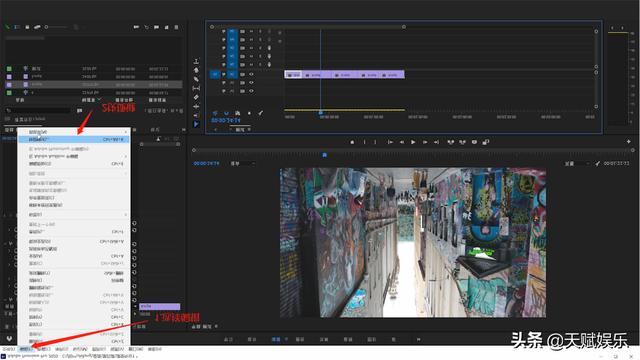Viewport: 640px width, 360px height.
Task: Click the Lift button
Action: tap(451, 142)
